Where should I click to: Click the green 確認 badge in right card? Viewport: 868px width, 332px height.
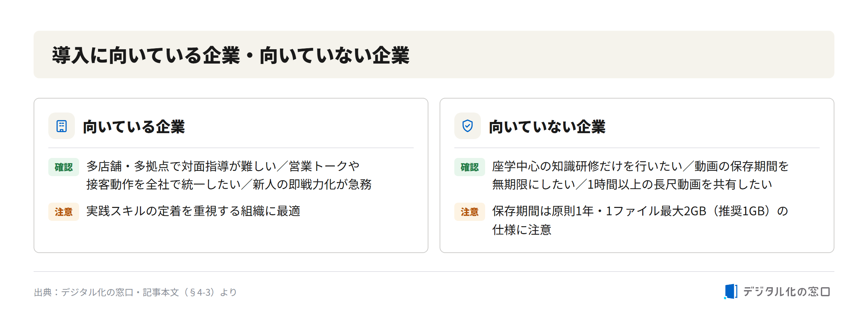470,167
